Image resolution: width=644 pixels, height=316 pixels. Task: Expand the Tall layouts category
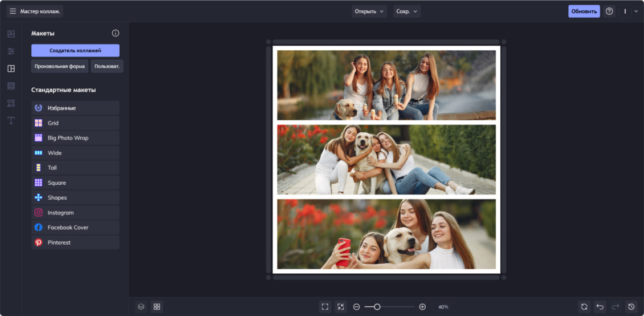tap(75, 168)
